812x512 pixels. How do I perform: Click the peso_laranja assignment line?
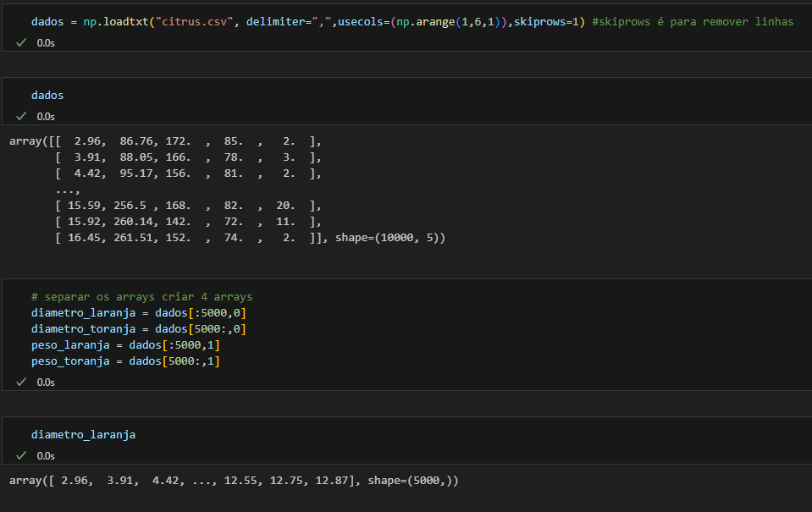click(126, 344)
